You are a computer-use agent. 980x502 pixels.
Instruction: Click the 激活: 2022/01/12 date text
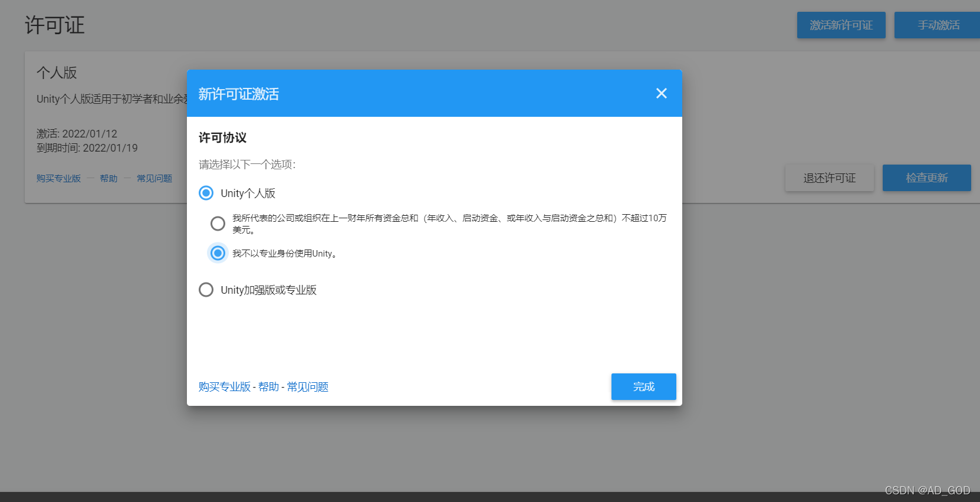click(x=77, y=134)
